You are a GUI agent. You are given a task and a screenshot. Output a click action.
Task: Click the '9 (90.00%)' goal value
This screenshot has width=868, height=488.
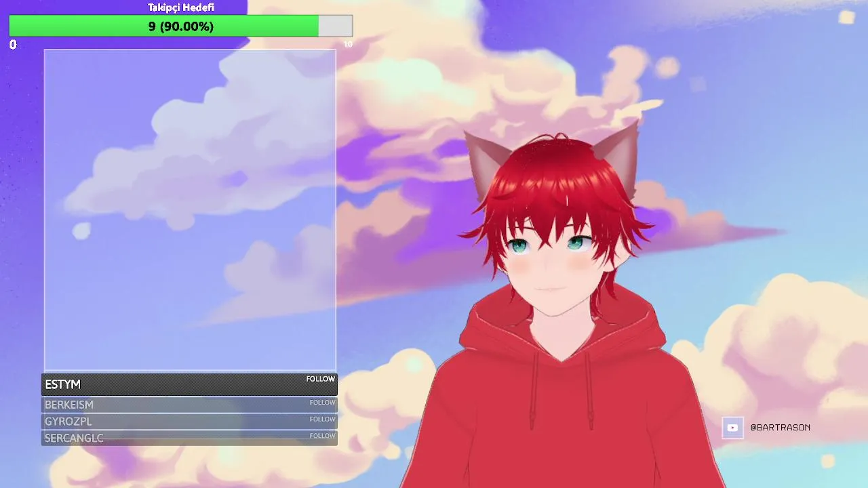(x=181, y=26)
